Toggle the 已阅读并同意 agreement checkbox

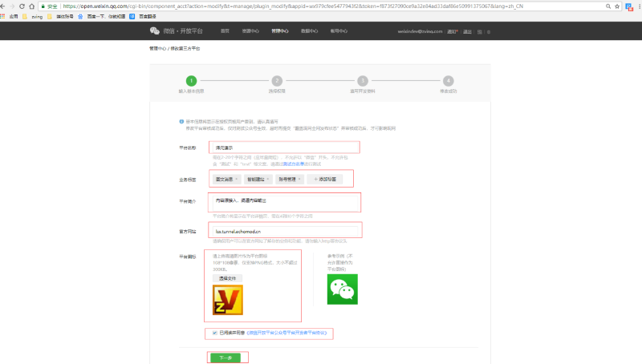(x=214, y=333)
